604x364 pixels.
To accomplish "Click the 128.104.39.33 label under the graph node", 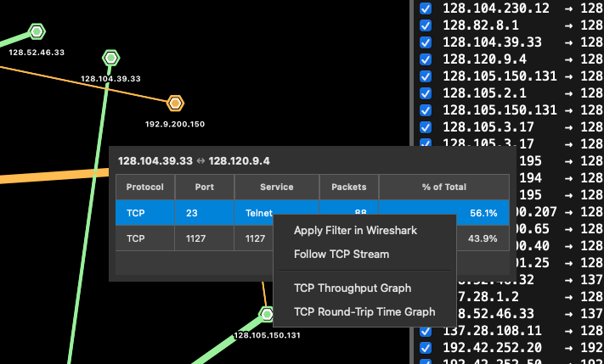I will [x=110, y=79].
